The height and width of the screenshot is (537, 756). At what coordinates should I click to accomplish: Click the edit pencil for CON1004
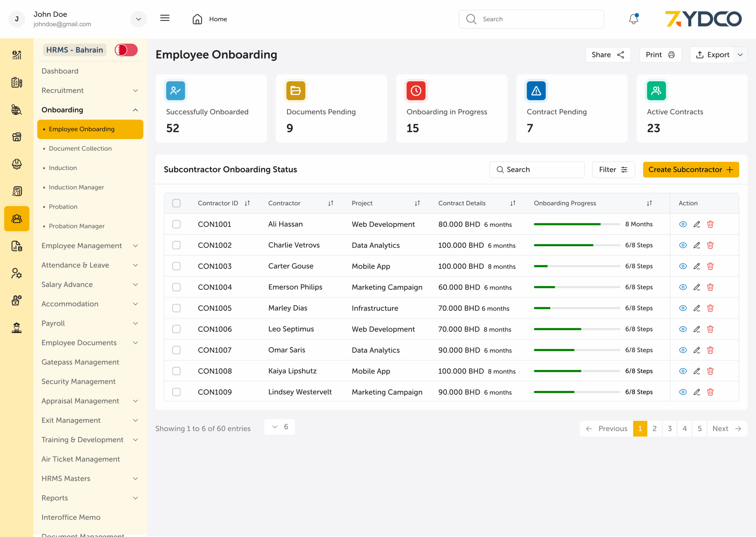click(x=696, y=287)
